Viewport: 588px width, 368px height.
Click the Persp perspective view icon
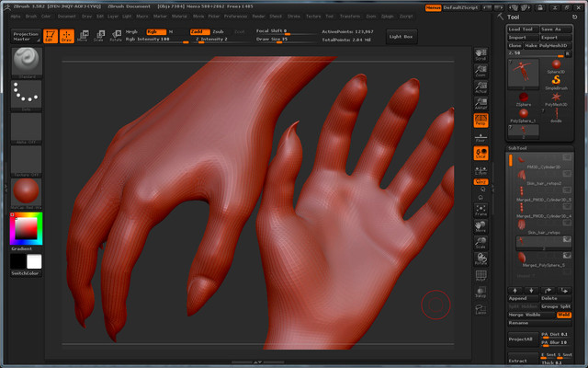click(481, 120)
